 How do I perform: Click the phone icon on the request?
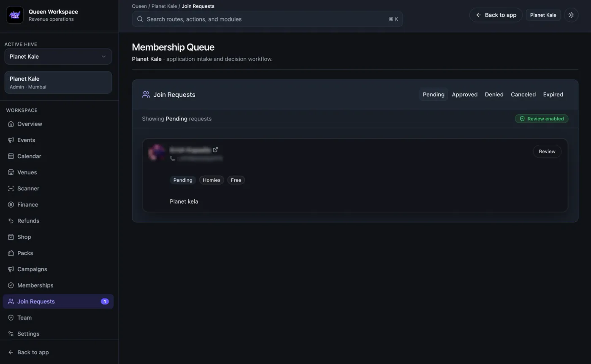(x=173, y=158)
